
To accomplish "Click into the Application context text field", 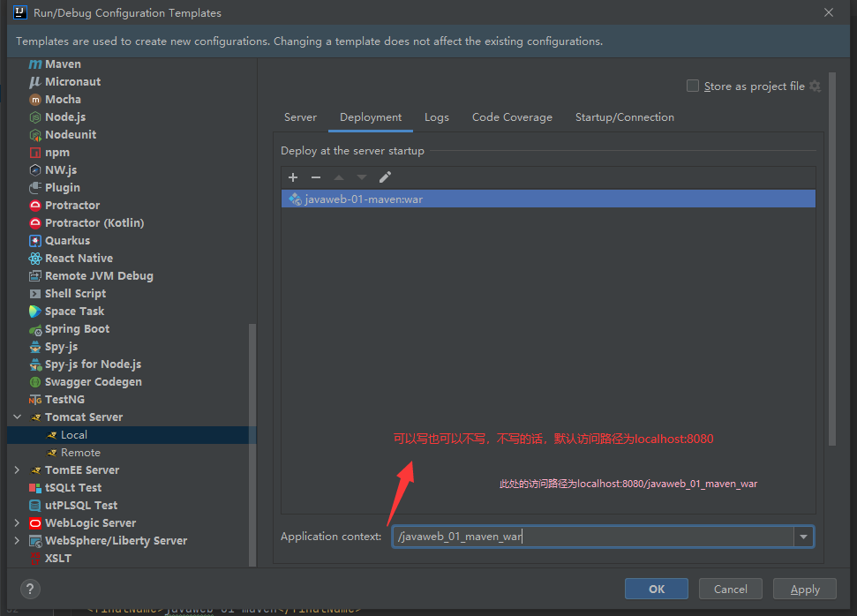I will 593,537.
